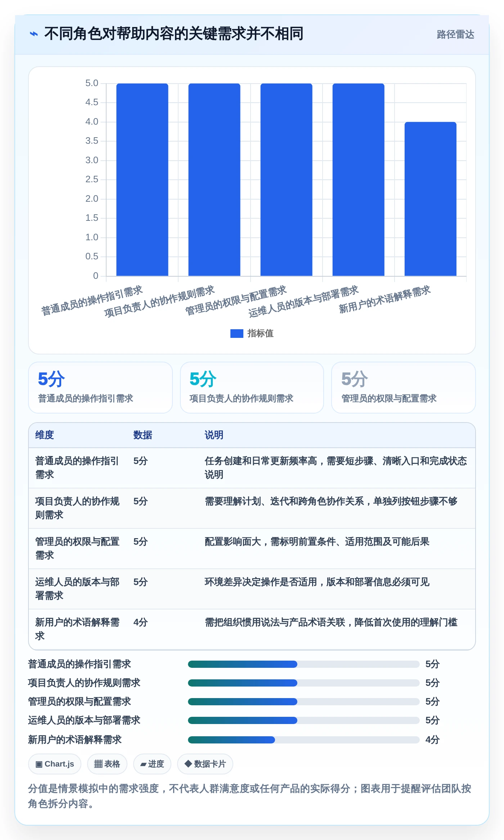
Task: Select table row cell 管理员的权限与配置需求
Action: (x=77, y=549)
